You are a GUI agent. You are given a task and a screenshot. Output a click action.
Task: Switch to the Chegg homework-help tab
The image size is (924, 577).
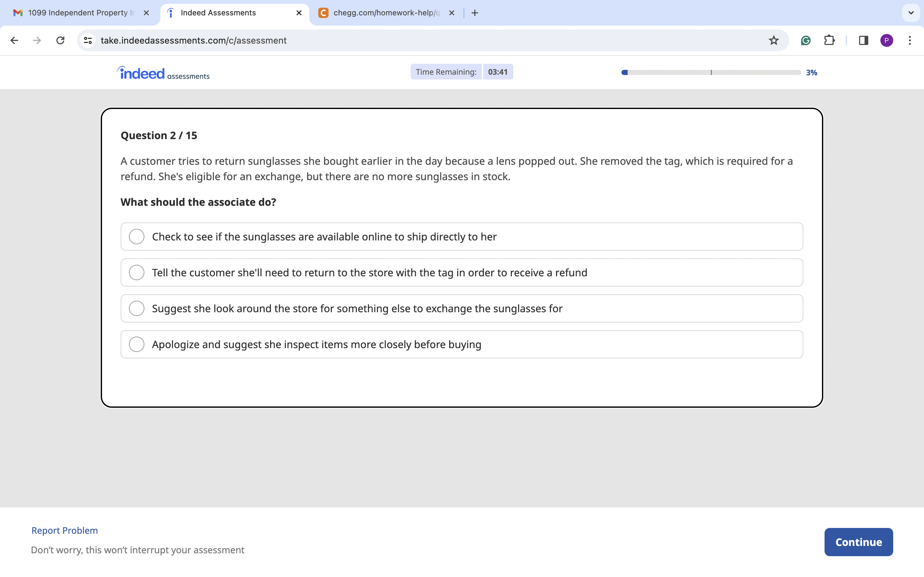click(382, 13)
